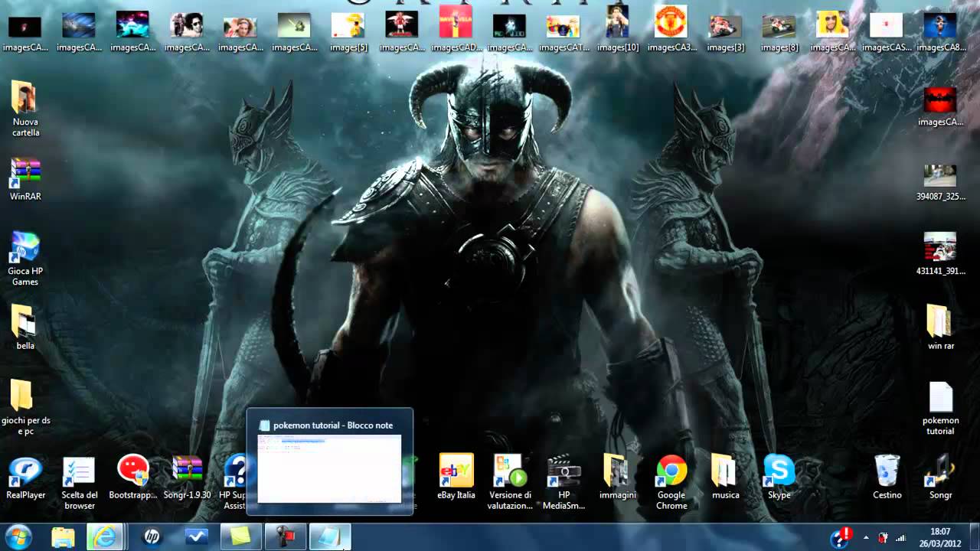The height and width of the screenshot is (551, 980).
Task: Open giochi per ds e pc folder
Action: 25,408
